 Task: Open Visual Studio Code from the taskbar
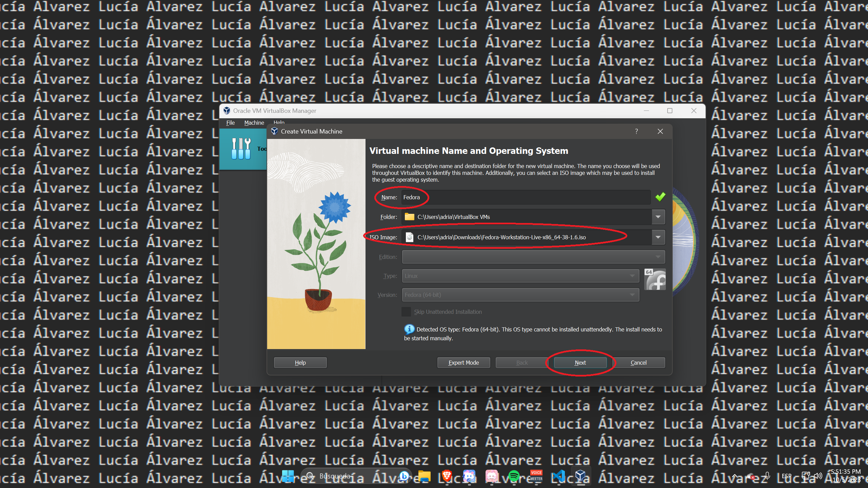tap(559, 476)
